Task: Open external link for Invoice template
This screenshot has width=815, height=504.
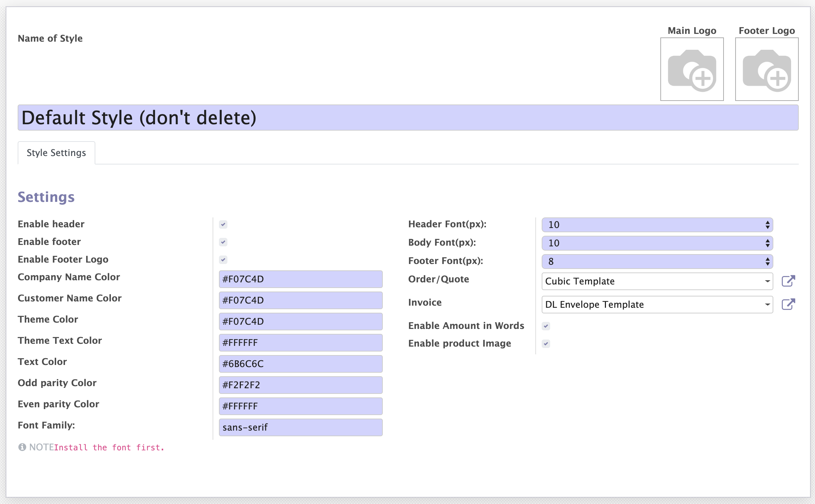Action: point(788,305)
